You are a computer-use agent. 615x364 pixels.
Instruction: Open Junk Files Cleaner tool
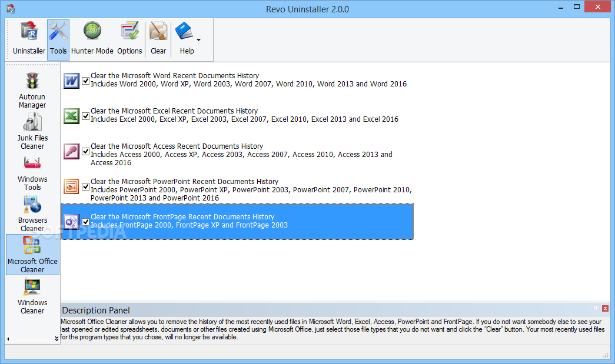coord(32,131)
